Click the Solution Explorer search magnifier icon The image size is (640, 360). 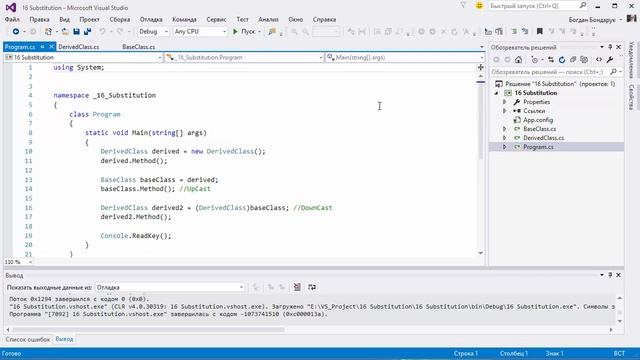click(x=613, y=72)
